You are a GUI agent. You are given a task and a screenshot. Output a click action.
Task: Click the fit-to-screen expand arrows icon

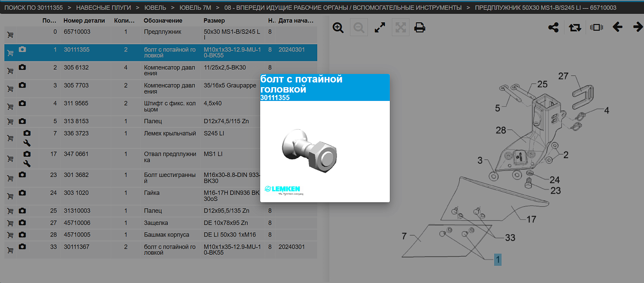[x=380, y=28]
